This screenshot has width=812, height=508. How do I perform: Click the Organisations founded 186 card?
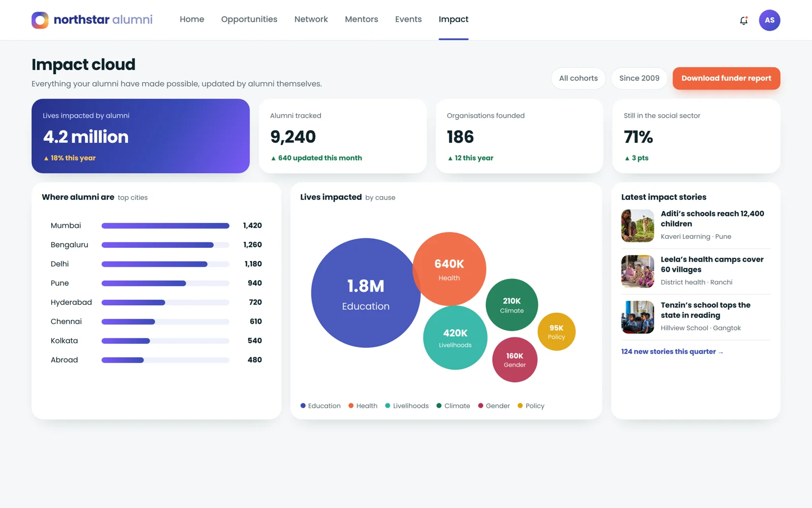point(520,136)
